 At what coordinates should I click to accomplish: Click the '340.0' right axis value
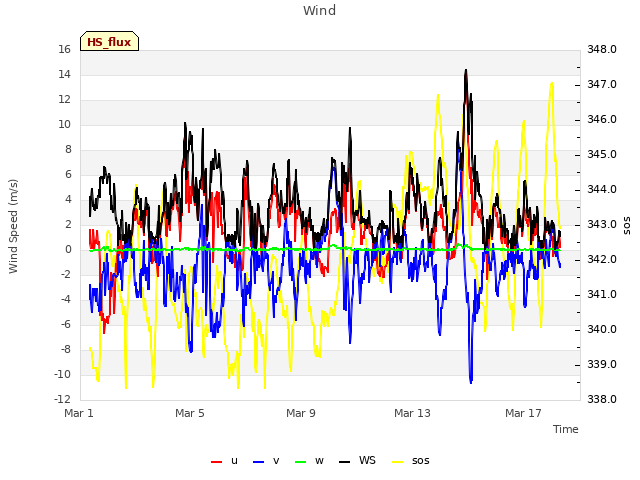coord(602,329)
